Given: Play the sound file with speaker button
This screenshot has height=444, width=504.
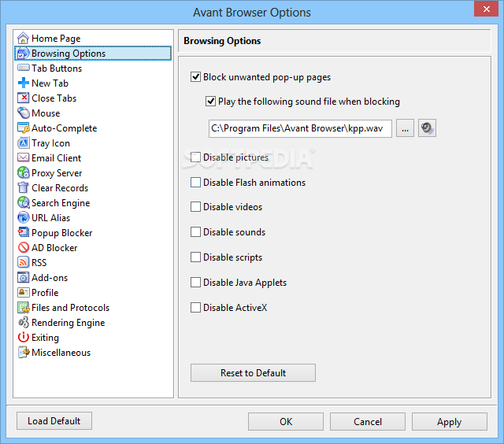Looking at the screenshot, I should pos(427,128).
